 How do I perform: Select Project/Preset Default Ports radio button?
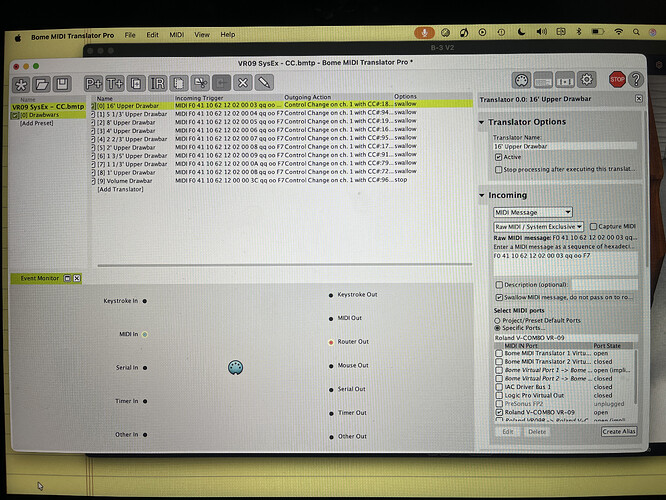pyautogui.click(x=499, y=319)
